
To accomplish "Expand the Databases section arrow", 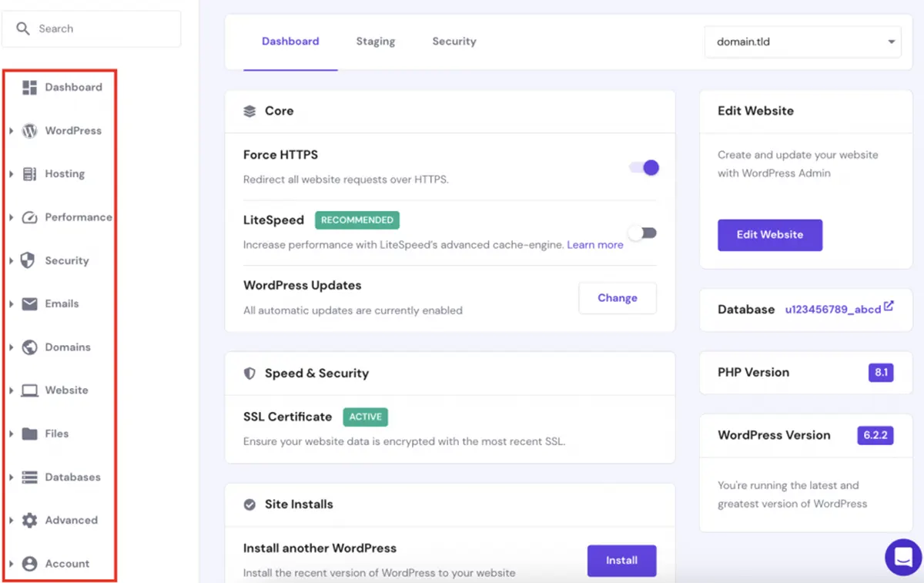I will pyautogui.click(x=11, y=477).
